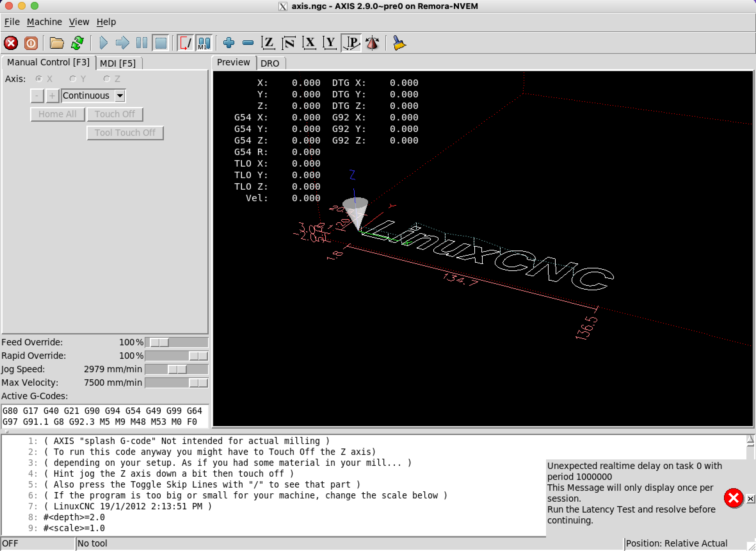
Task: Switch to top view Z icon
Action: [x=268, y=43]
